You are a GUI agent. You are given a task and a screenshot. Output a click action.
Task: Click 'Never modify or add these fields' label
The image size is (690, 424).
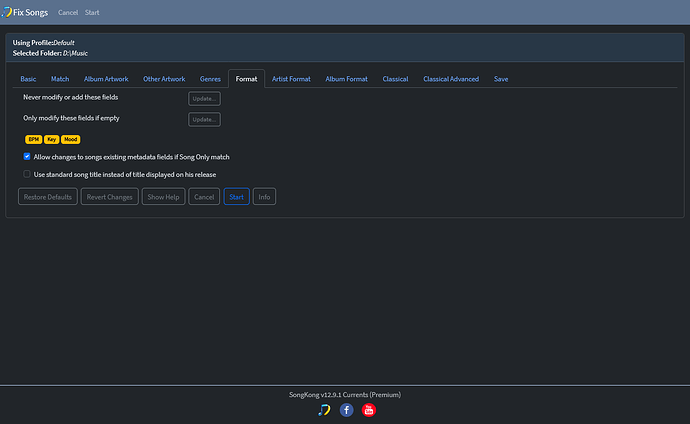pyautogui.click(x=70, y=97)
